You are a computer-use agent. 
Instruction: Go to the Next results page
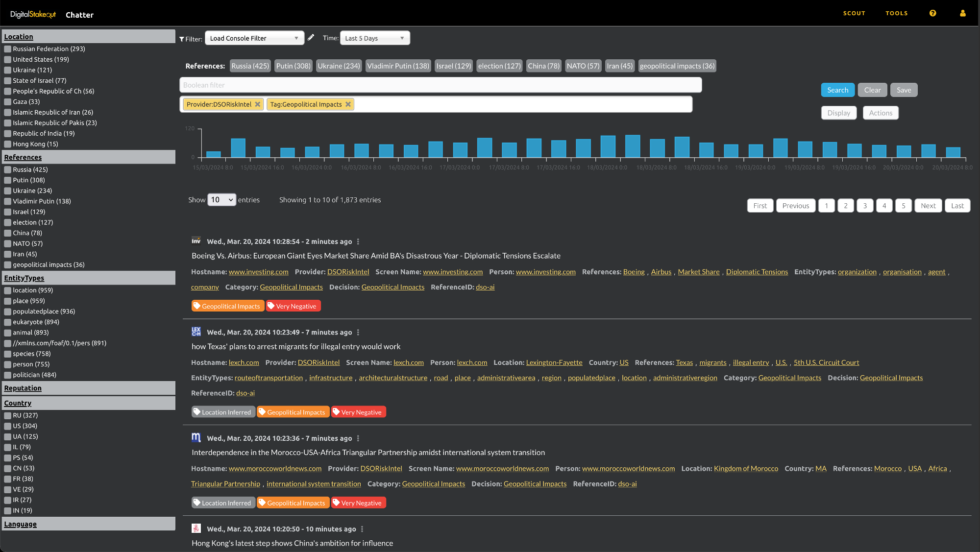pyautogui.click(x=928, y=206)
